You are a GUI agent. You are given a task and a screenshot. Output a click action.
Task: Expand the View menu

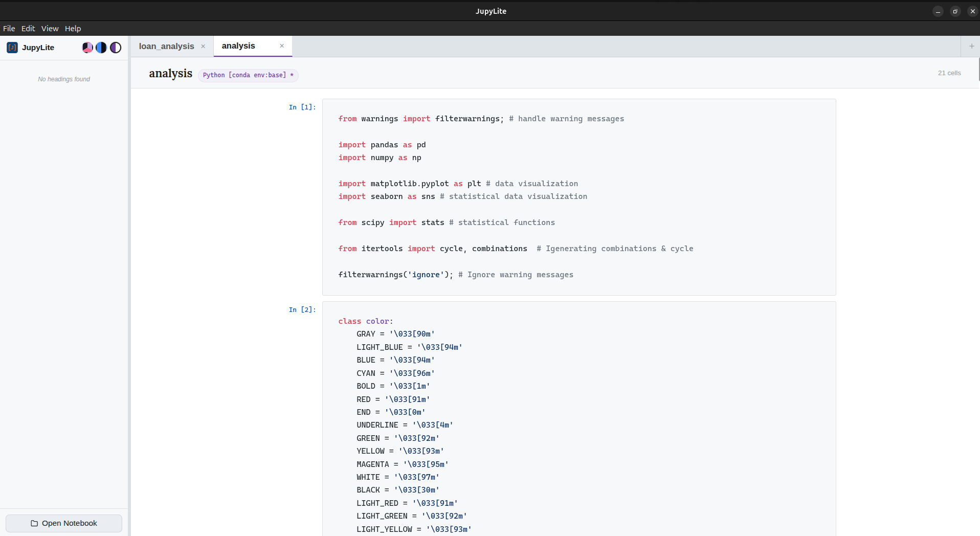pos(50,29)
